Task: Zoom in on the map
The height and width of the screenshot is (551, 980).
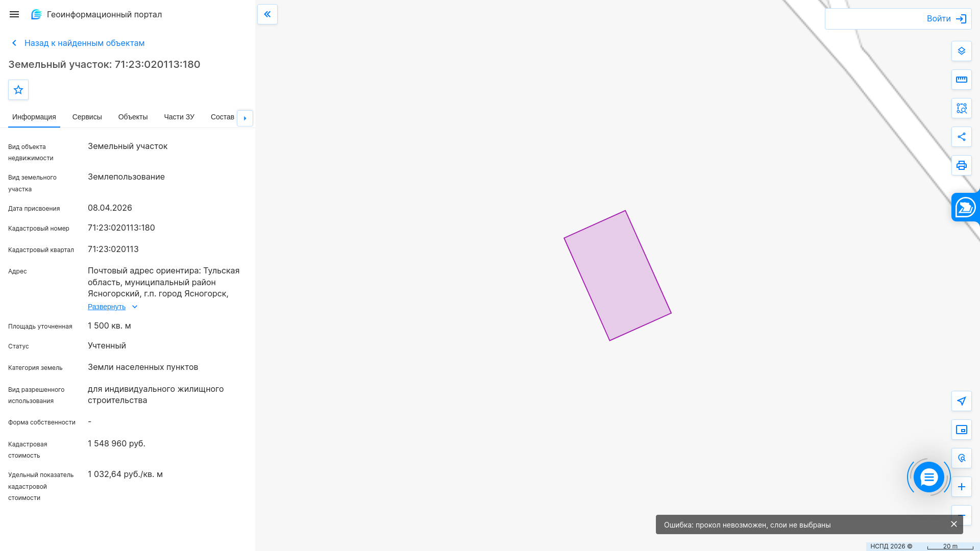Action: click(x=962, y=487)
